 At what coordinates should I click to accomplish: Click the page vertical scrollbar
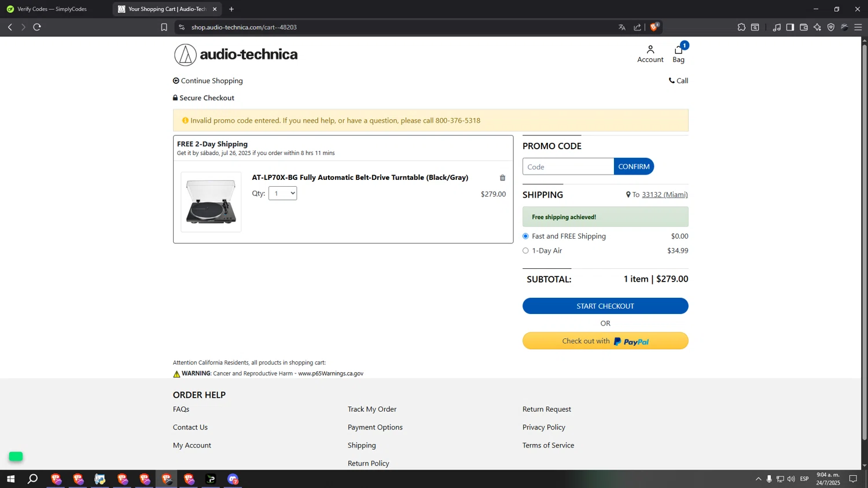point(865,243)
